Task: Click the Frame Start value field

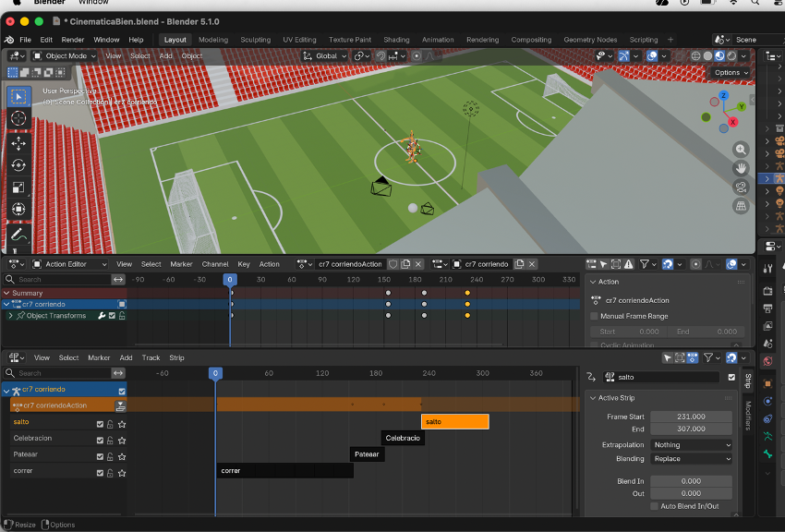Action: (x=691, y=417)
